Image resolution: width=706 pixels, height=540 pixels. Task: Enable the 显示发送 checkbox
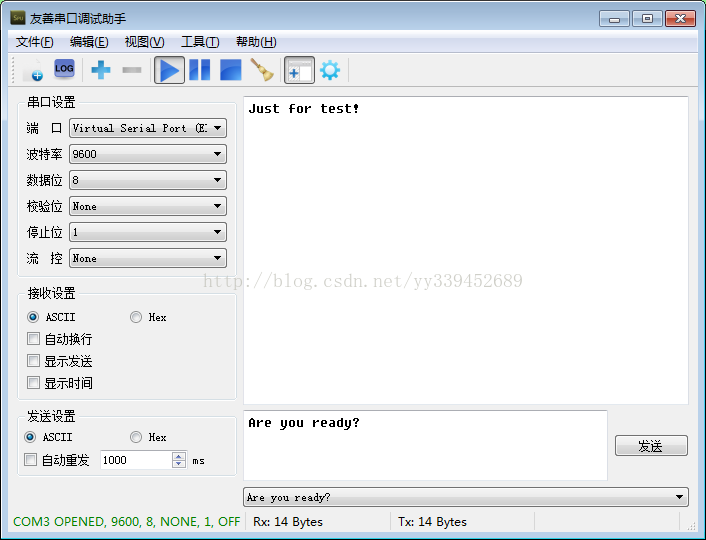(x=59, y=361)
